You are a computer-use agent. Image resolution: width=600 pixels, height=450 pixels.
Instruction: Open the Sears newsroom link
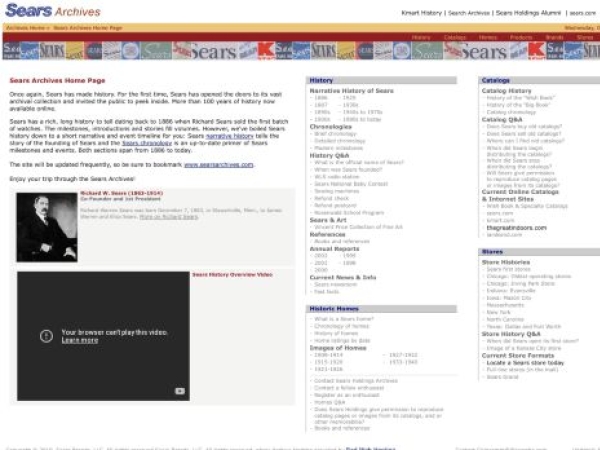click(x=335, y=284)
